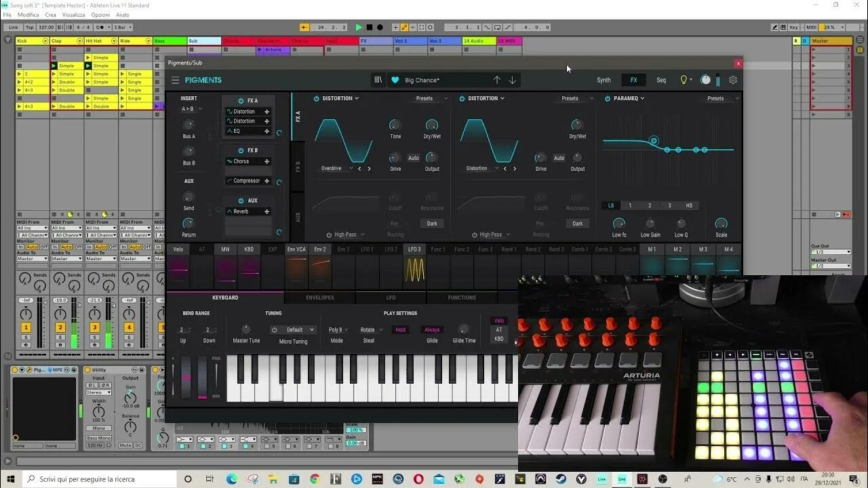Click the move handle on Reverb effect
The image size is (868, 488).
(x=267, y=211)
